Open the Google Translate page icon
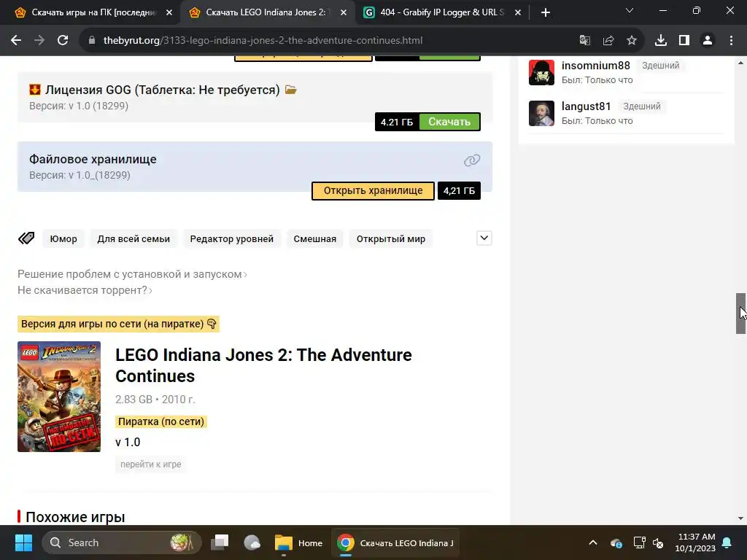The height and width of the screenshot is (560, 747). [x=584, y=41]
